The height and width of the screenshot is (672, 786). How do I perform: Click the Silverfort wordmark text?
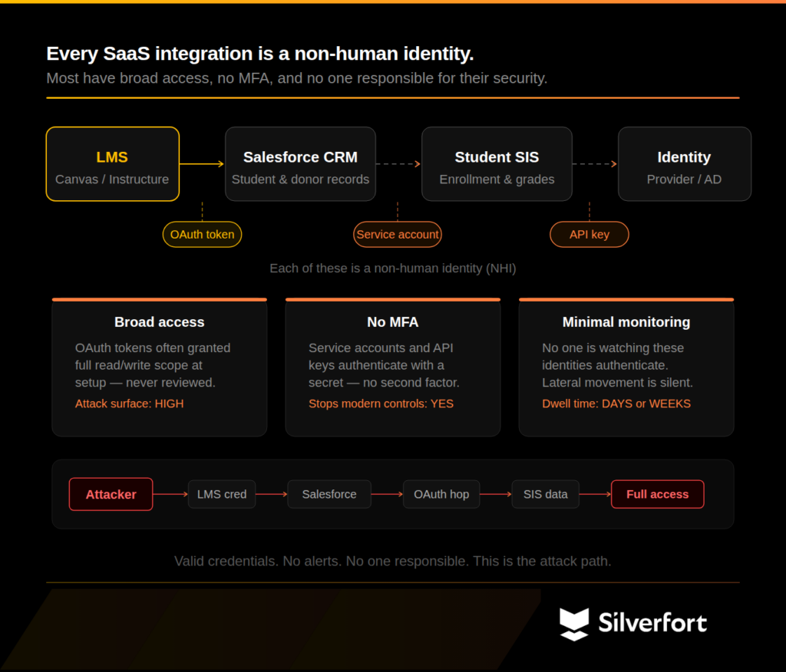[x=652, y=623]
